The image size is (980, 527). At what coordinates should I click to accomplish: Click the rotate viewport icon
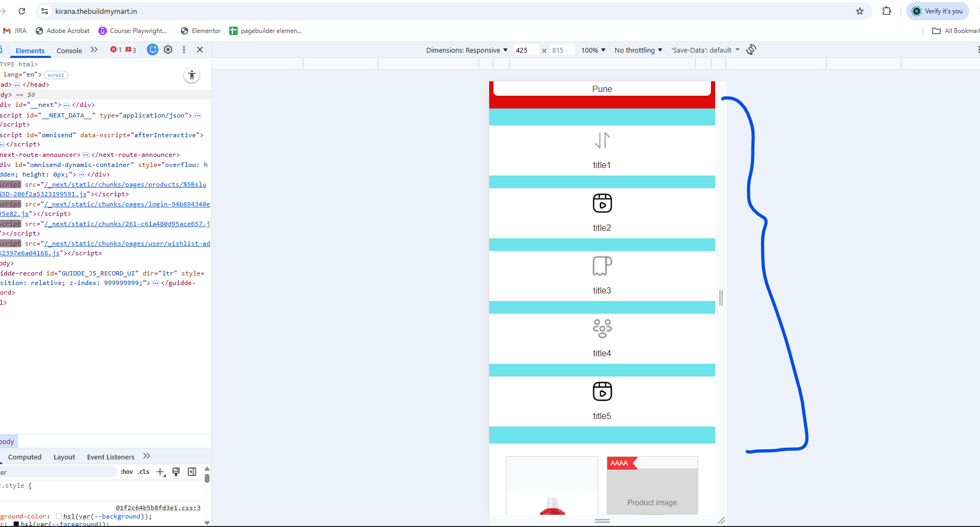pos(751,49)
